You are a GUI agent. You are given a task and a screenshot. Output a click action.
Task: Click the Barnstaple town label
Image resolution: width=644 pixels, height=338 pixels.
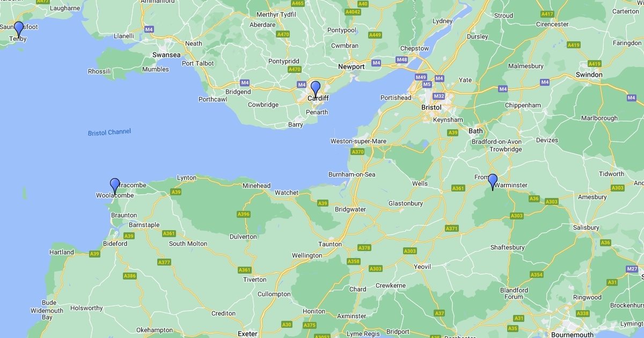pyautogui.click(x=144, y=225)
